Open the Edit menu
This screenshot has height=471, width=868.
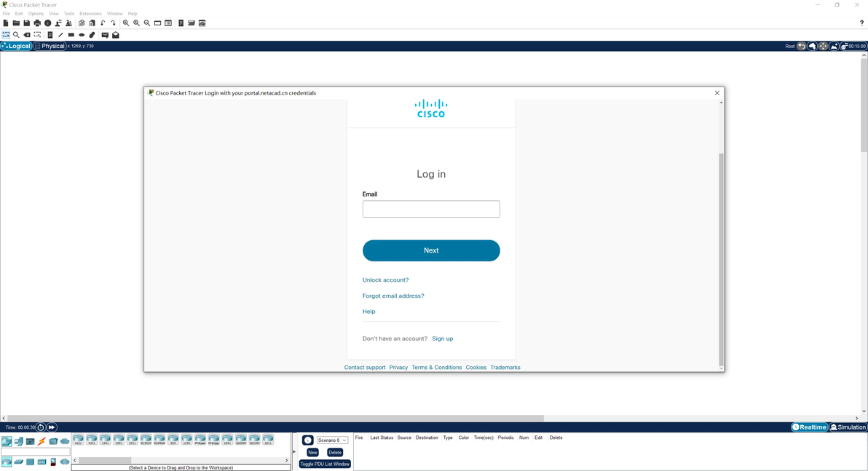pos(19,14)
